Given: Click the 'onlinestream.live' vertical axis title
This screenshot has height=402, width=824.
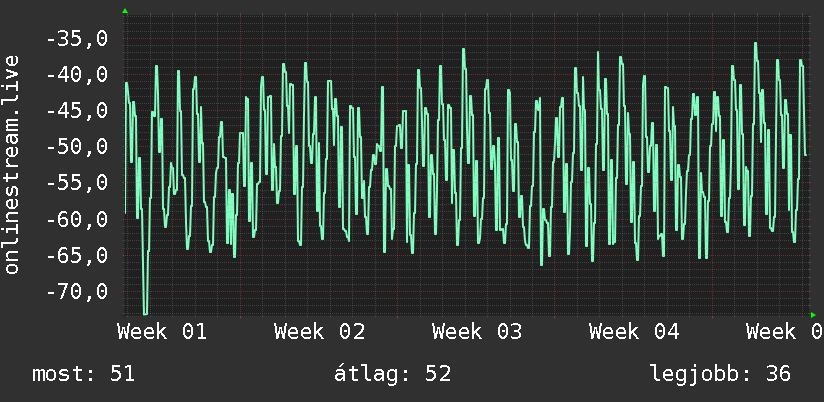Looking at the screenshot, I should (x=11, y=164).
